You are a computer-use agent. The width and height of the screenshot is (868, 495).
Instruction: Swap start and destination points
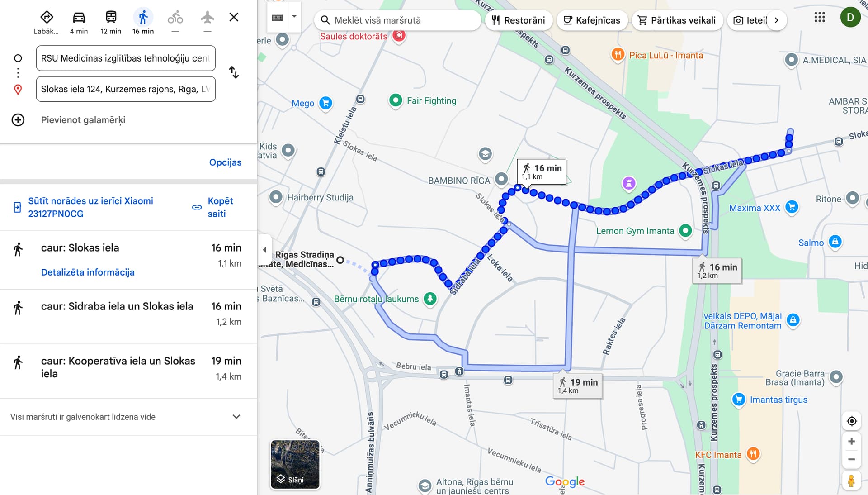(234, 72)
